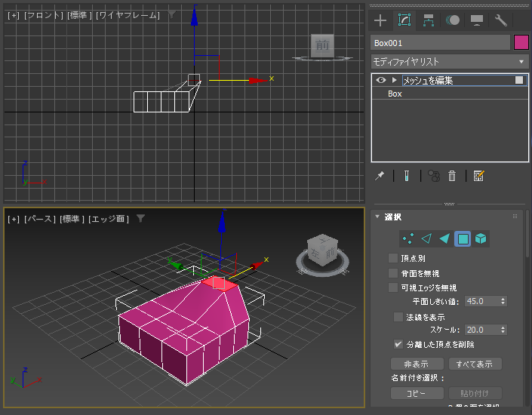Open front viewport [標準] shading menu

pyautogui.click(x=79, y=15)
